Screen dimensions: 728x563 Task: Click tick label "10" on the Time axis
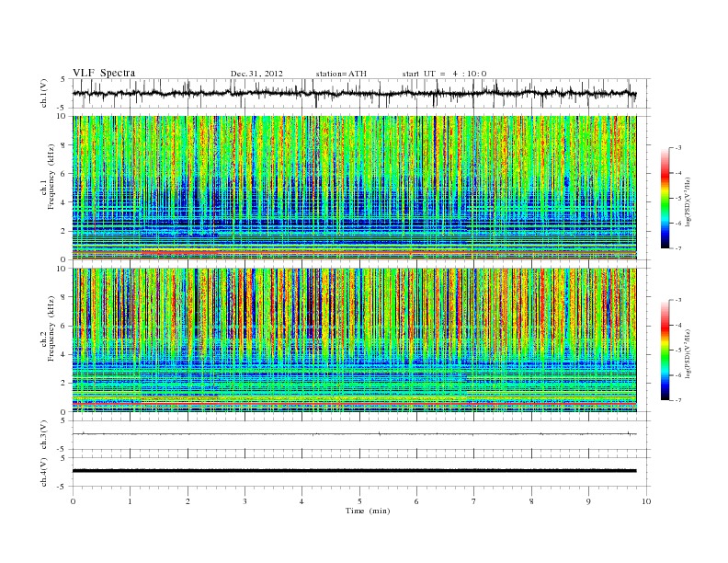[646, 501]
